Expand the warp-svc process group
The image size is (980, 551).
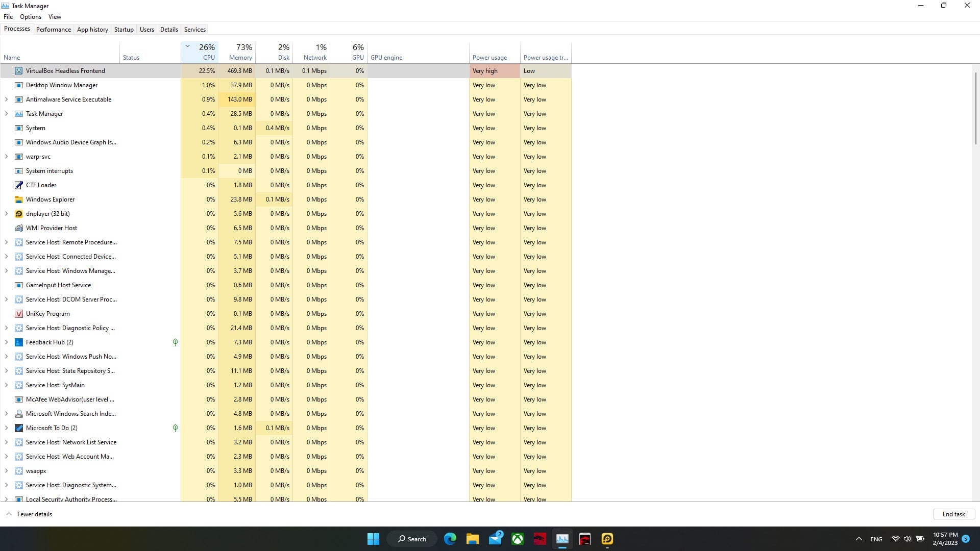(x=6, y=157)
